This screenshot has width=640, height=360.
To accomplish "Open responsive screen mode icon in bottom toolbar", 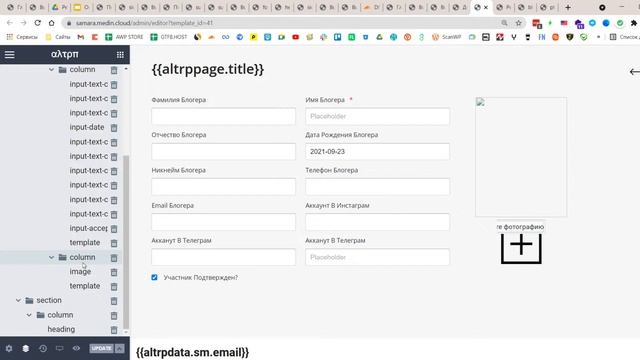I will 60,349.
